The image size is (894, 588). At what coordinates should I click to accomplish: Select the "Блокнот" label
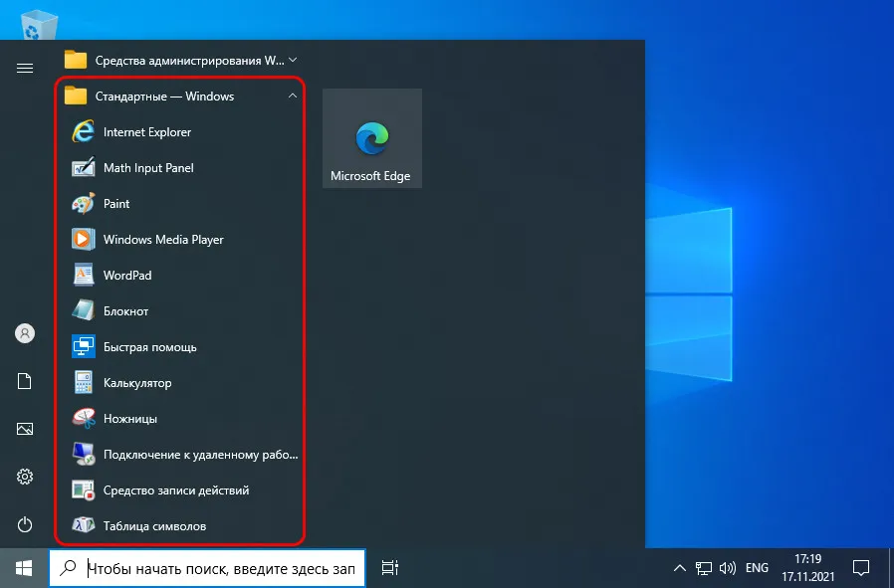(x=125, y=311)
